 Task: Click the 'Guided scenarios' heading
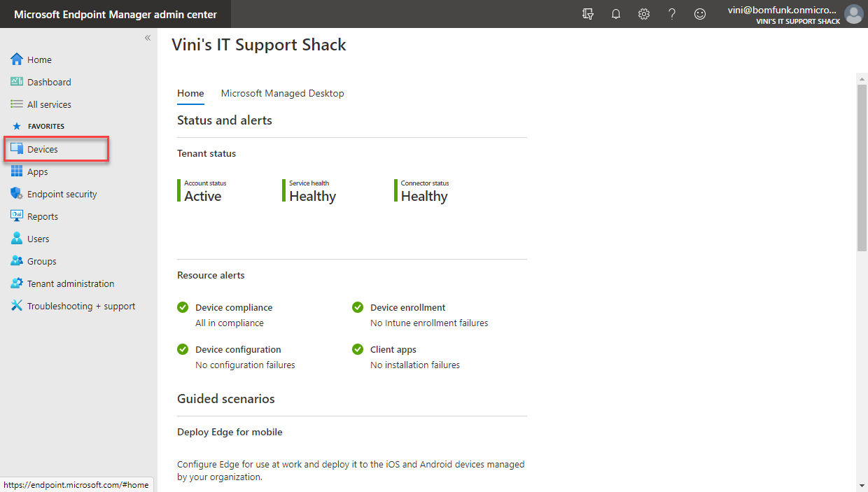[x=226, y=399]
